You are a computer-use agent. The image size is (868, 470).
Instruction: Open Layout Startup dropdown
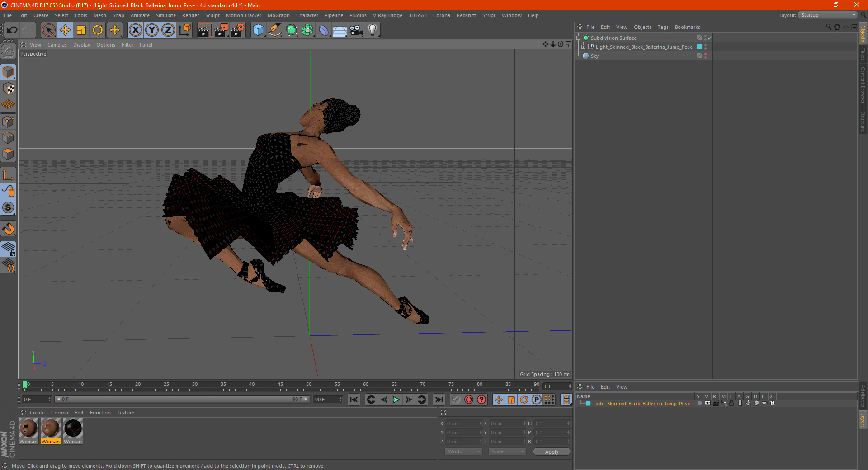(x=828, y=15)
